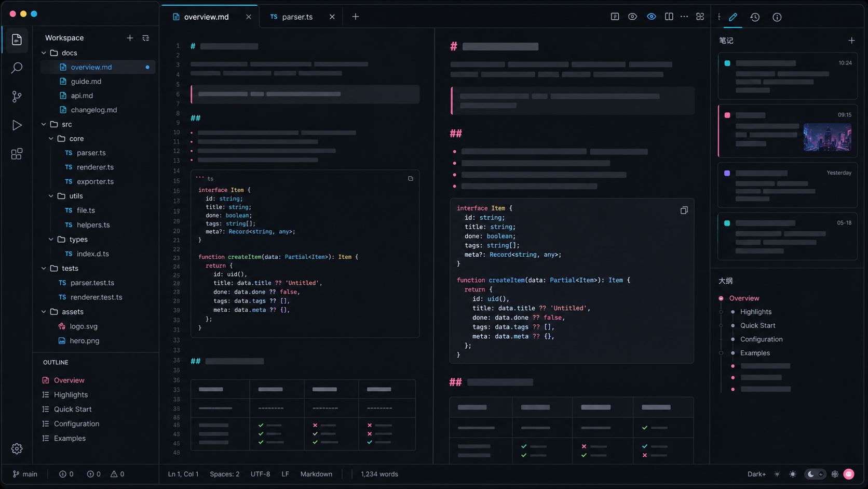Viewport: 868px width, 489px height.
Task: Open helpers.ts in utils folder
Action: [93, 225]
